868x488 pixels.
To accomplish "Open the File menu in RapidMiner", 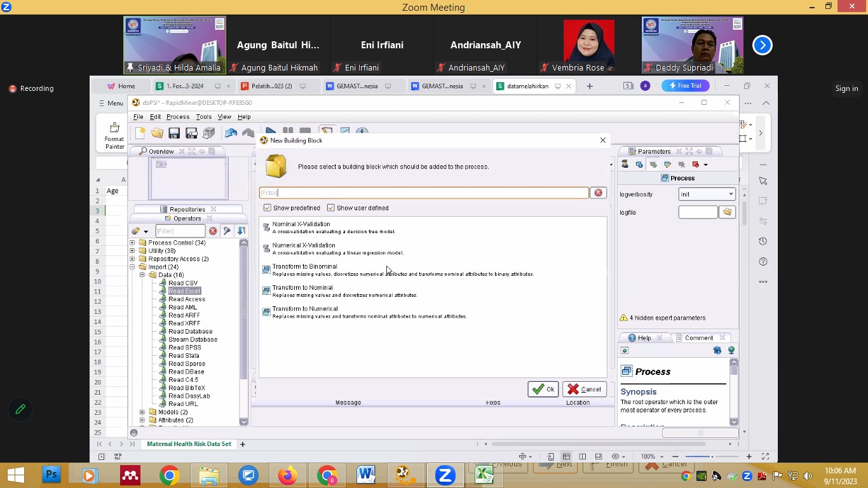I will click(x=138, y=117).
